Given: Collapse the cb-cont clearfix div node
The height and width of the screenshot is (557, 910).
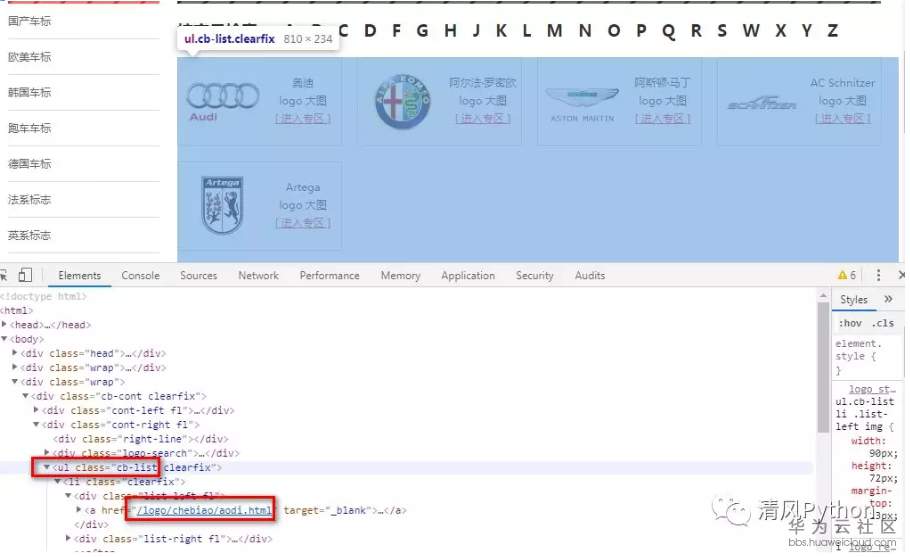Looking at the screenshot, I should point(25,396).
